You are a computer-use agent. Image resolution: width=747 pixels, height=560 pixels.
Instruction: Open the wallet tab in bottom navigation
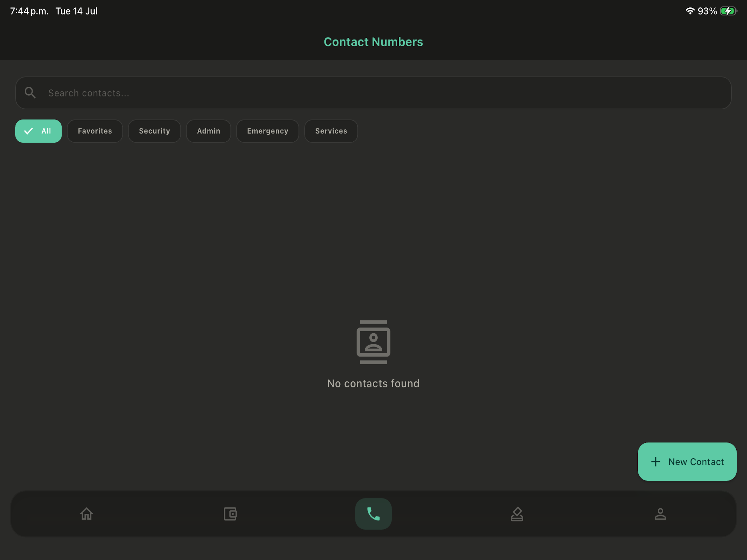230,514
